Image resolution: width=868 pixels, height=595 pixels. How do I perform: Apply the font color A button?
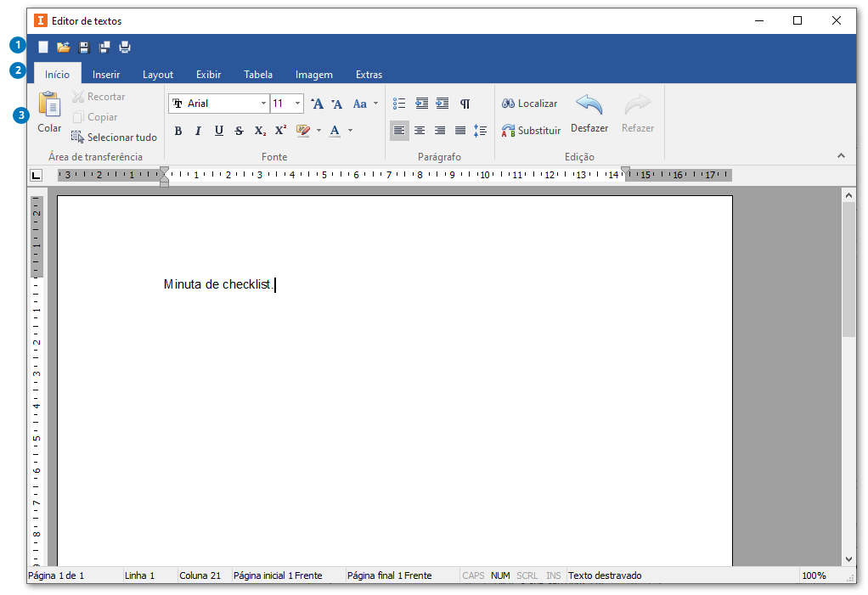[335, 131]
